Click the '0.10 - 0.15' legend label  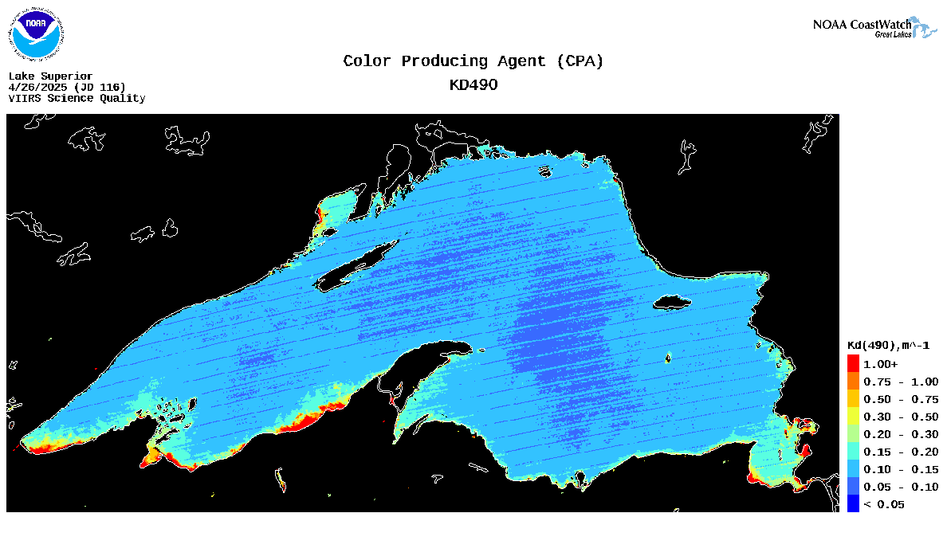[x=901, y=469]
